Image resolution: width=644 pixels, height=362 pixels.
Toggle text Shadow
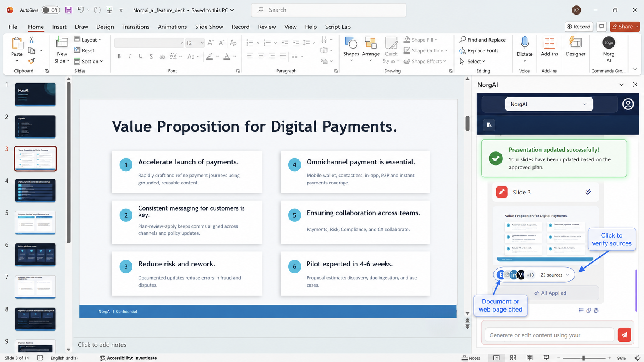(x=151, y=57)
